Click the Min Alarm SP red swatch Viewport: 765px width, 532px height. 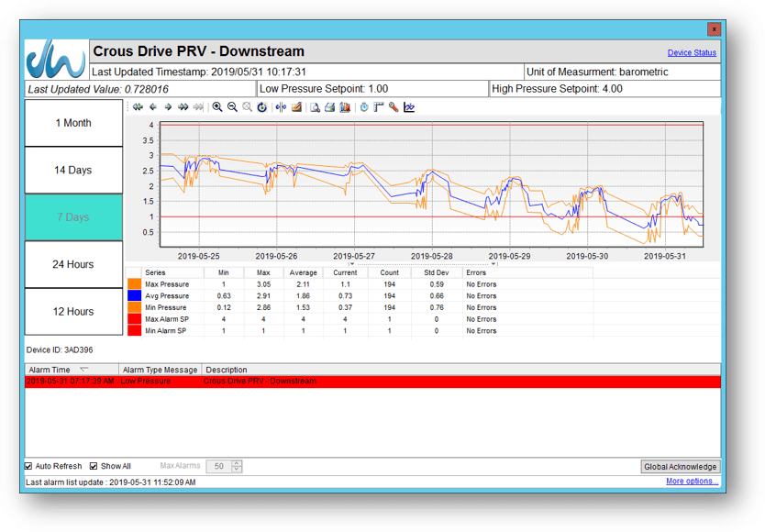coord(134,331)
